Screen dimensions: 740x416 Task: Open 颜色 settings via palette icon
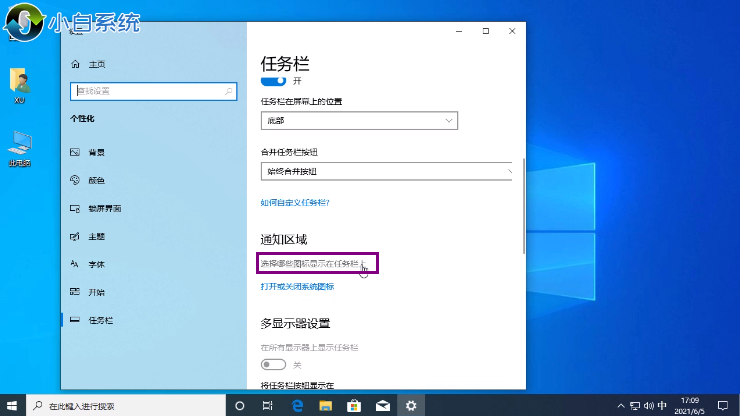pyautogui.click(x=75, y=180)
